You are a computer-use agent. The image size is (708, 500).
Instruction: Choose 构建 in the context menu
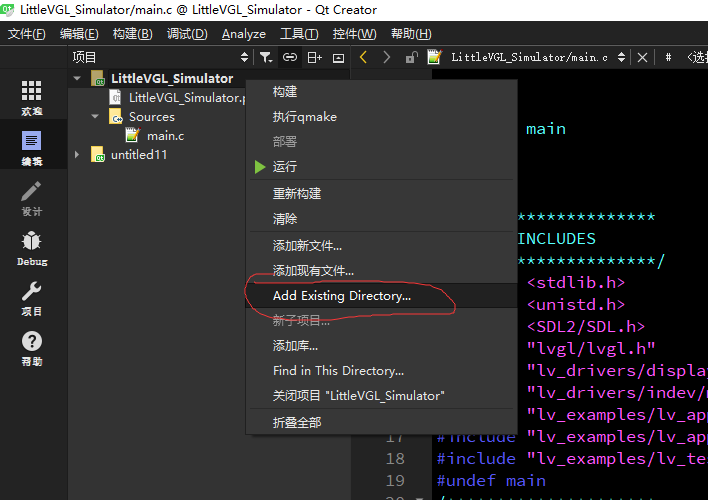382,92
